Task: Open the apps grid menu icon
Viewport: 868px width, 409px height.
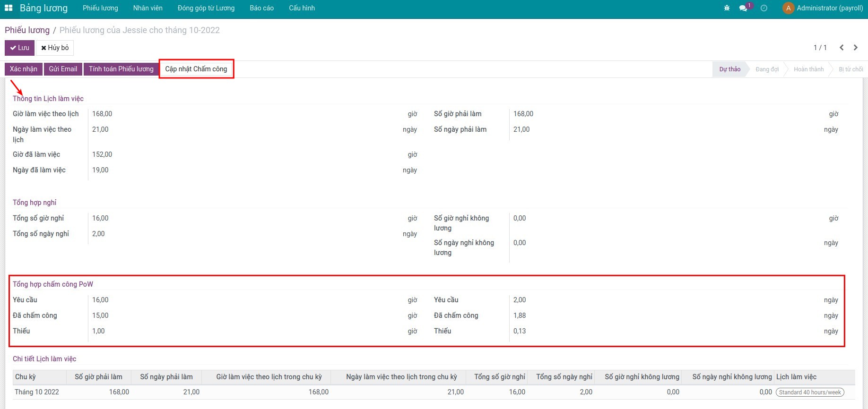Action: point(9,8)
